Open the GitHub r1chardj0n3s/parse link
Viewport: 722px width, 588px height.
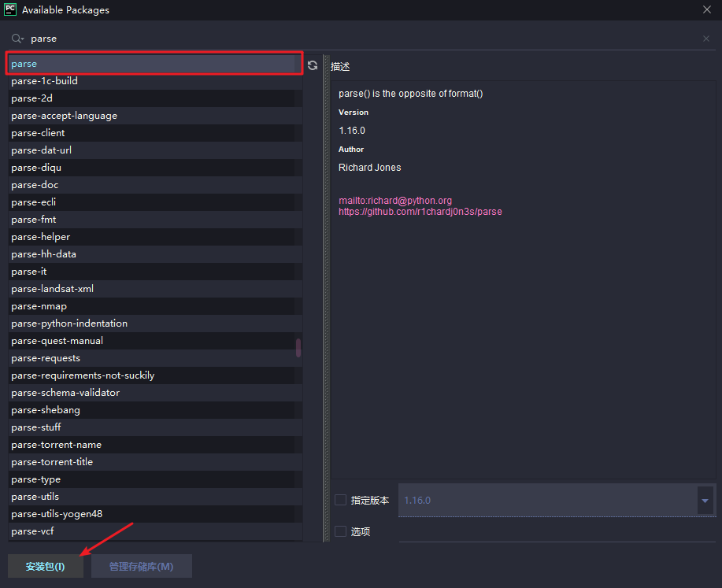pos(420,212)
